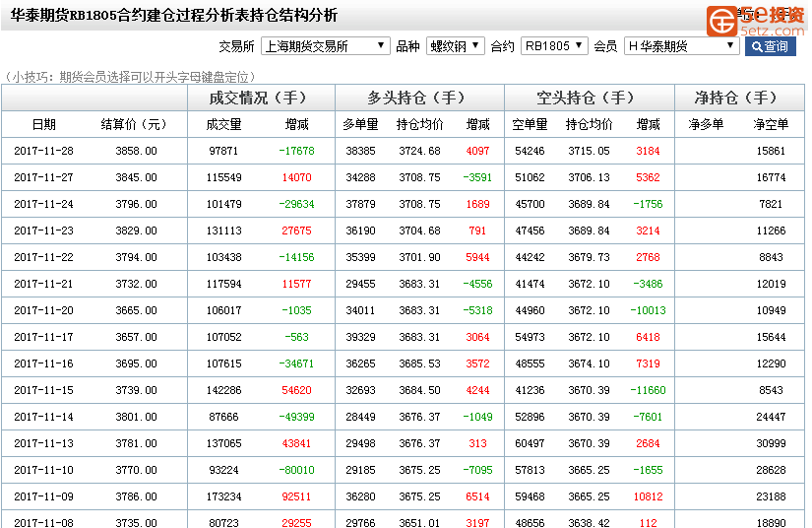Click short position 54246
This screenshot has height=528, width=812.
coord(530,151)
